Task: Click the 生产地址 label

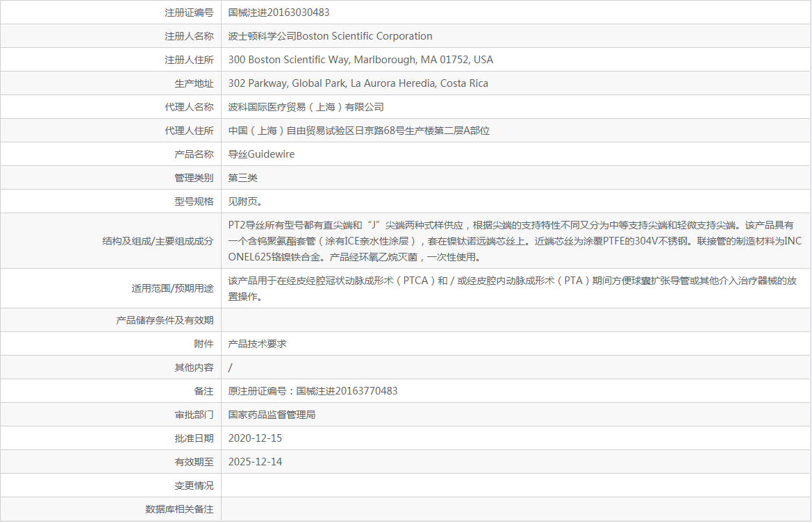Action: click(194, 84)
